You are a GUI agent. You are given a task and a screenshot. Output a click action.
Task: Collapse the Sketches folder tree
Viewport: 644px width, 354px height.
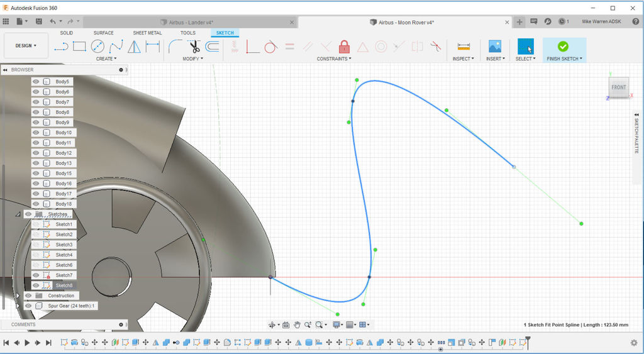point(18,214)
